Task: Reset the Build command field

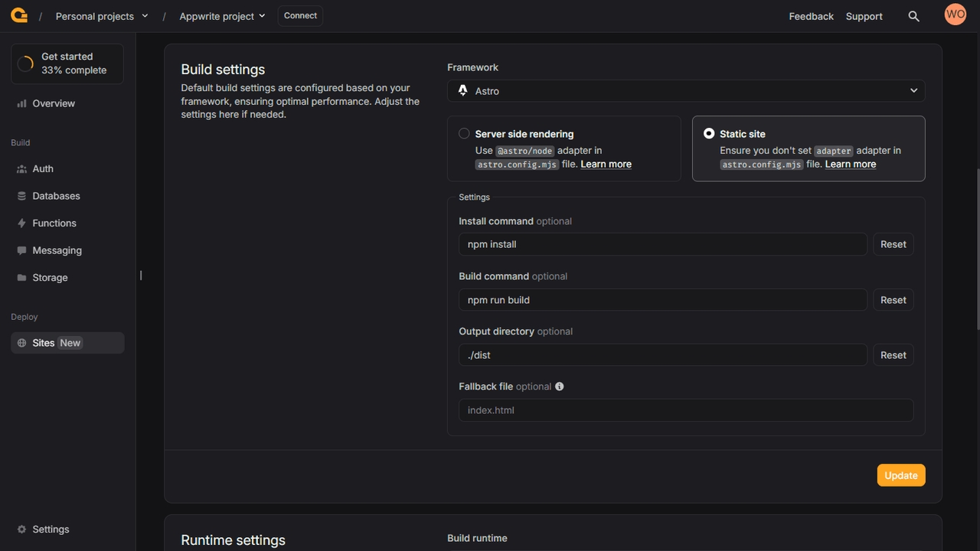Action: (893, 300)
